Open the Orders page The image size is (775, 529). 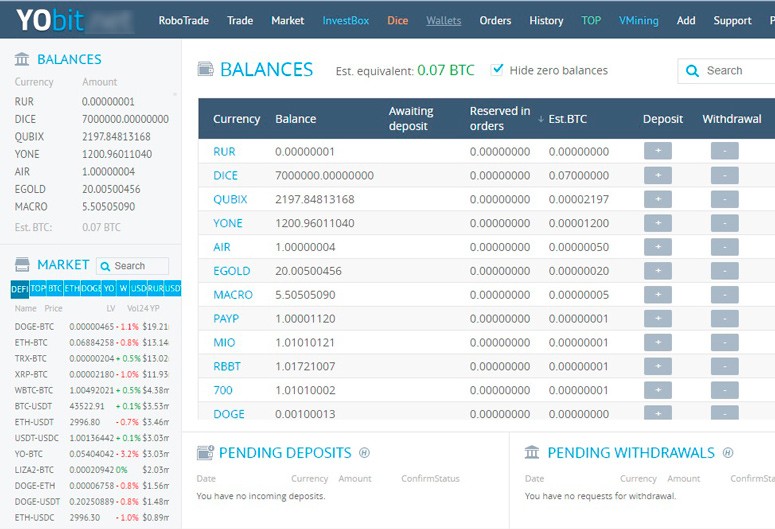coord(495,20)
